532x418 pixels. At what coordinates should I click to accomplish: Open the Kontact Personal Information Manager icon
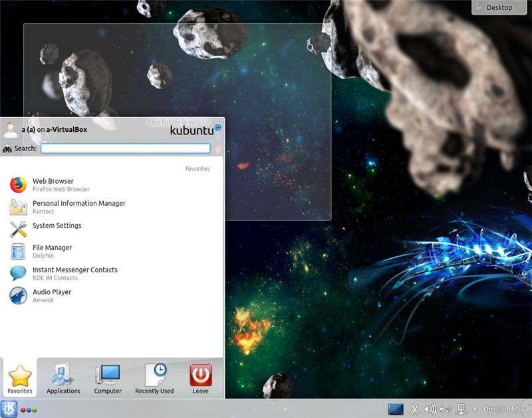click(x=18, y=207)
